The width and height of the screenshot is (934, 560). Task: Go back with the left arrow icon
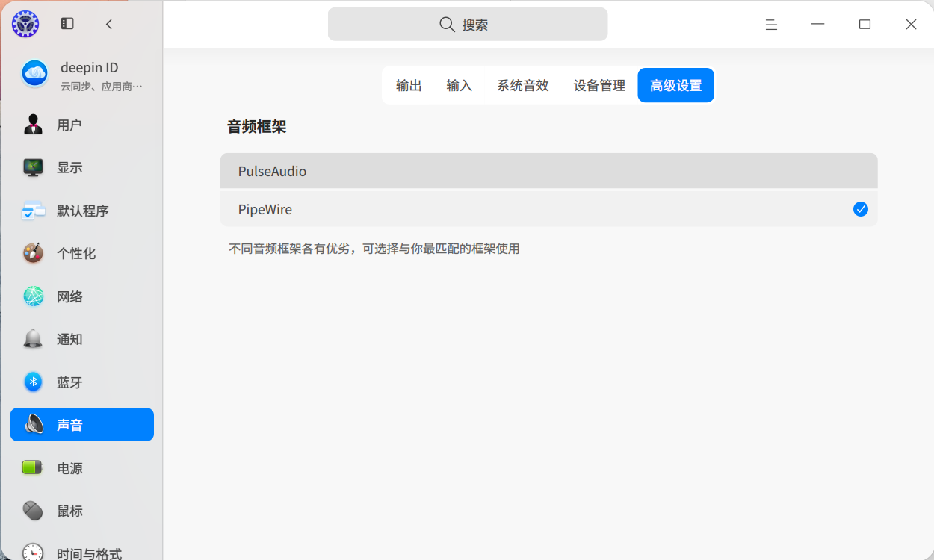(x=109, y=24)
